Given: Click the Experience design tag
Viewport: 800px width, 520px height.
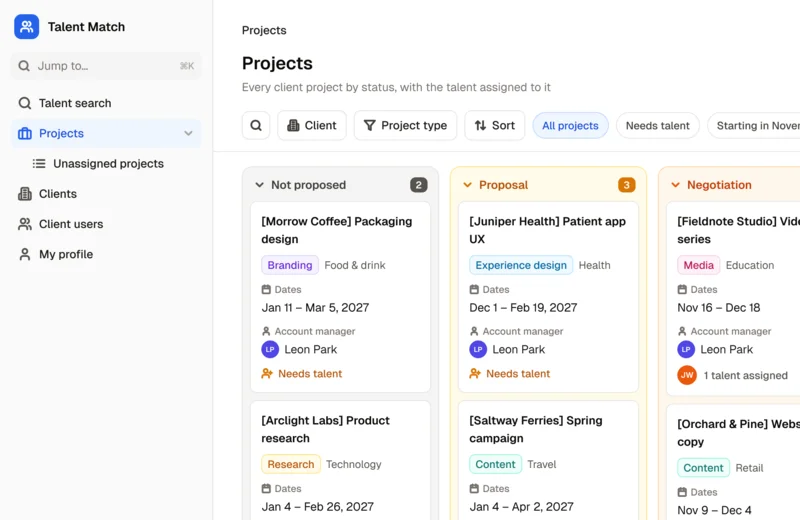Looking at the screenshot, I should coord(521,265).
